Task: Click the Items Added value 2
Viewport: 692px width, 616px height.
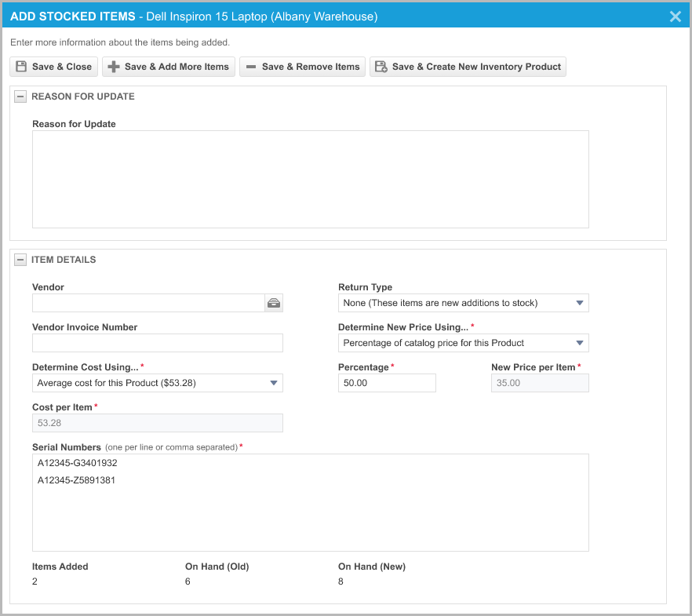Action: pos(35,581)
